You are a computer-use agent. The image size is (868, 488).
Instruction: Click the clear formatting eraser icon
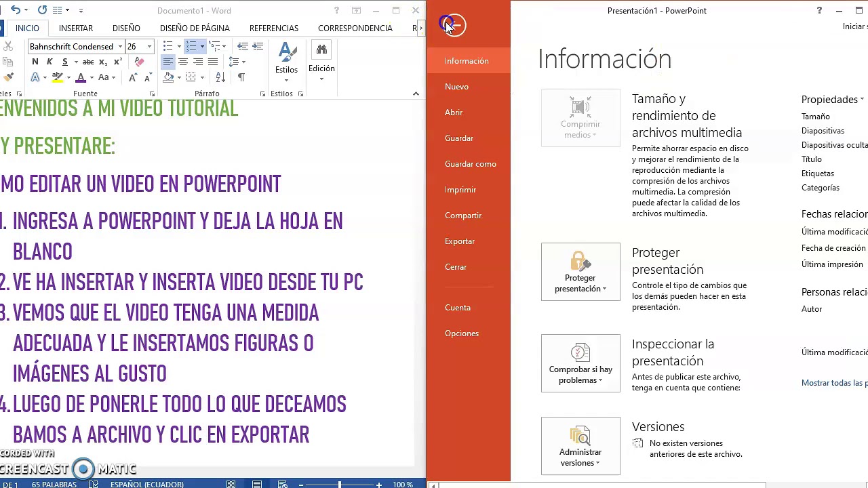coord(139,62)
